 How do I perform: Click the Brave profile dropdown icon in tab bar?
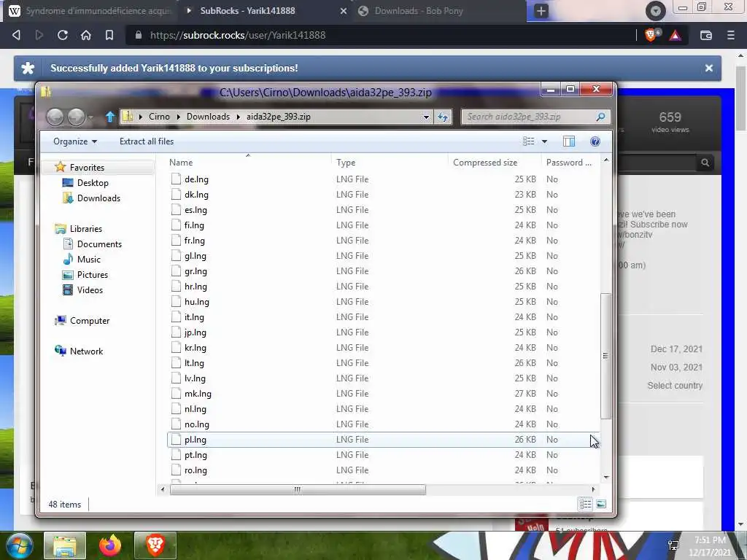click(x=656, y=11)
